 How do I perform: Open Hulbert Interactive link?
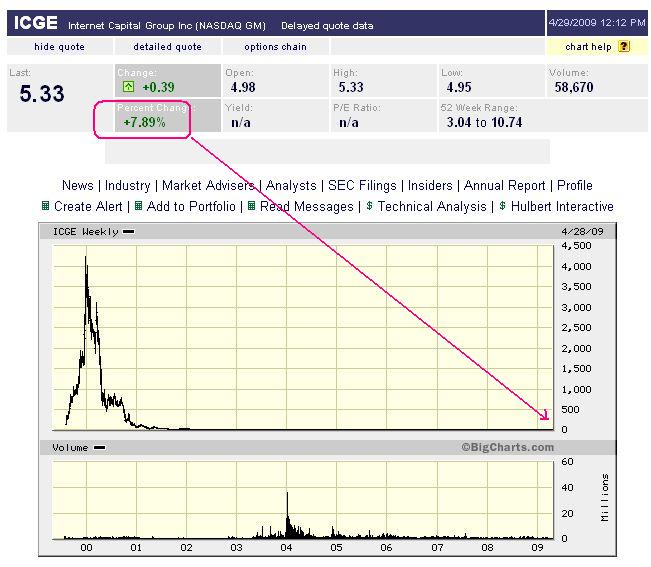(x=562, y=206)
